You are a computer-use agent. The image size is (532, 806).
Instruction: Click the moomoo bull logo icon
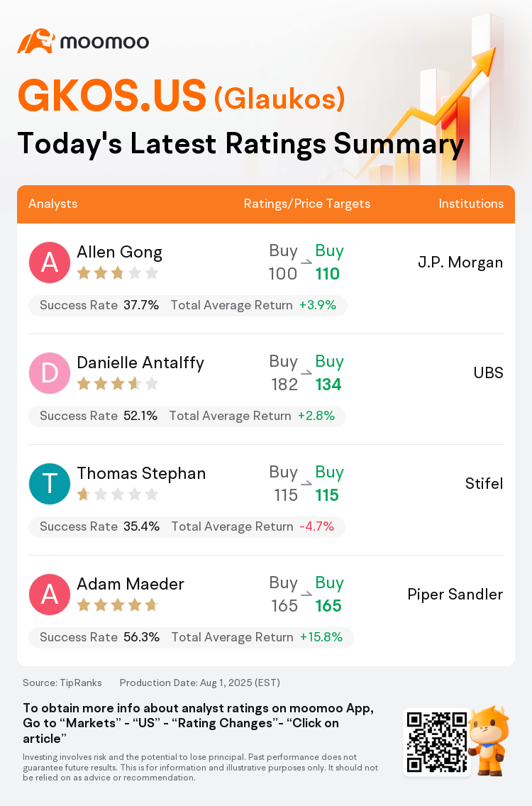point(36,41)
